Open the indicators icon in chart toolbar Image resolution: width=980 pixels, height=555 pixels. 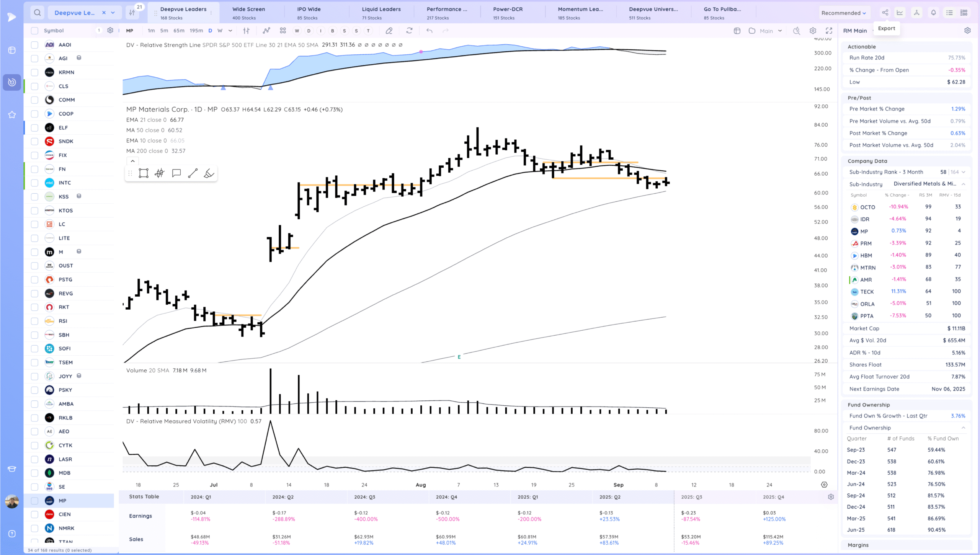tap(266, 31)
